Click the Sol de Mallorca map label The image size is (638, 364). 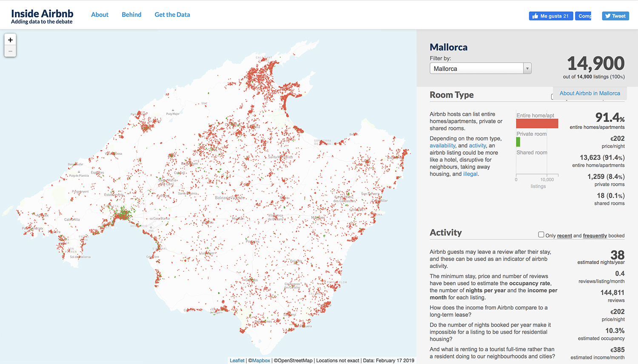click(x=80, y=257)
